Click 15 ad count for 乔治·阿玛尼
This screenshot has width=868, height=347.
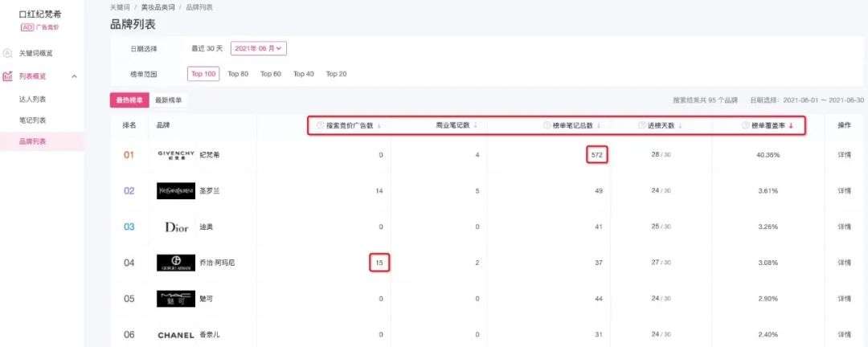(x=379, y=263)
